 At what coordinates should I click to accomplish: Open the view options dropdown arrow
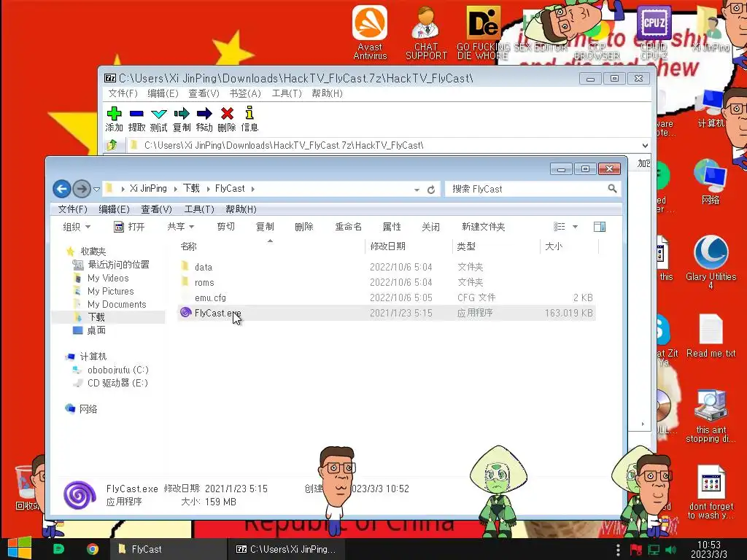point(575,227)
